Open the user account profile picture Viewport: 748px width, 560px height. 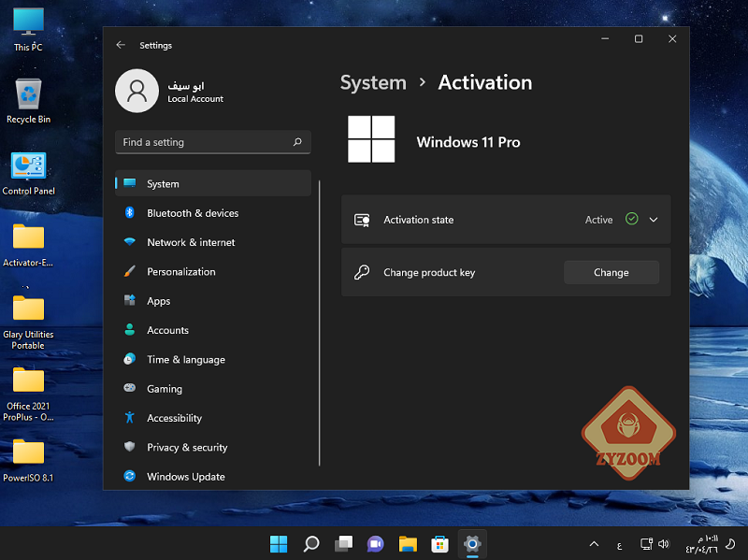click(x=137, y=91)
